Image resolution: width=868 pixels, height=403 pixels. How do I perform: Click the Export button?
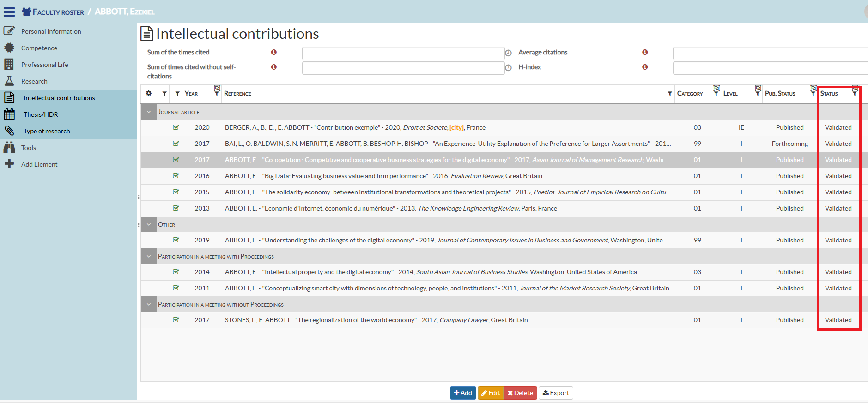click(x=556, y=393)
